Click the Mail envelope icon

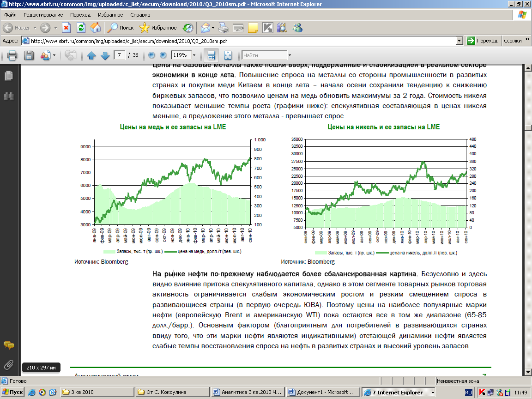[x=205, y=28]
